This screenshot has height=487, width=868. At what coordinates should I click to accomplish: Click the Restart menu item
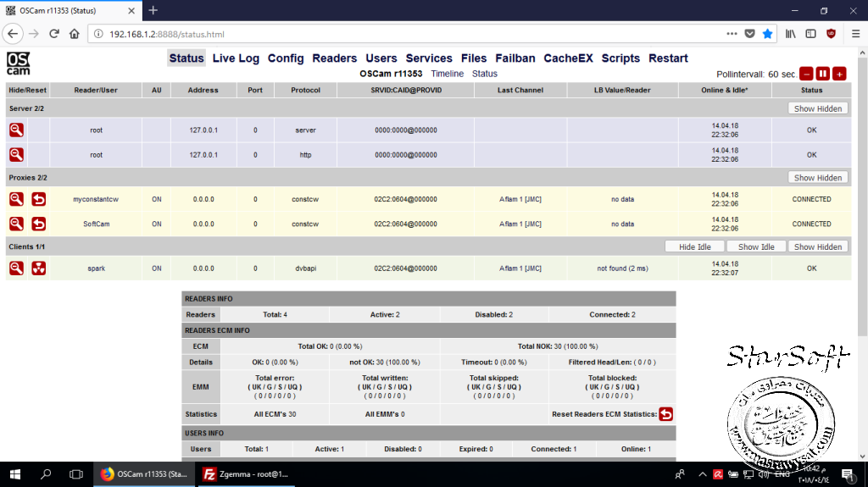668,58
